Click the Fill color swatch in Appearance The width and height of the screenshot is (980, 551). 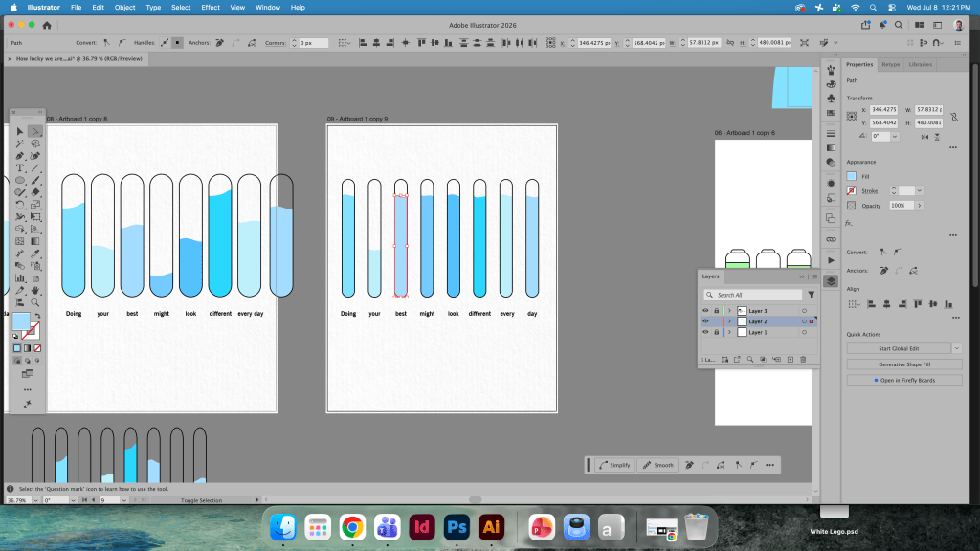pyautogui.click(x=851, y=176)
